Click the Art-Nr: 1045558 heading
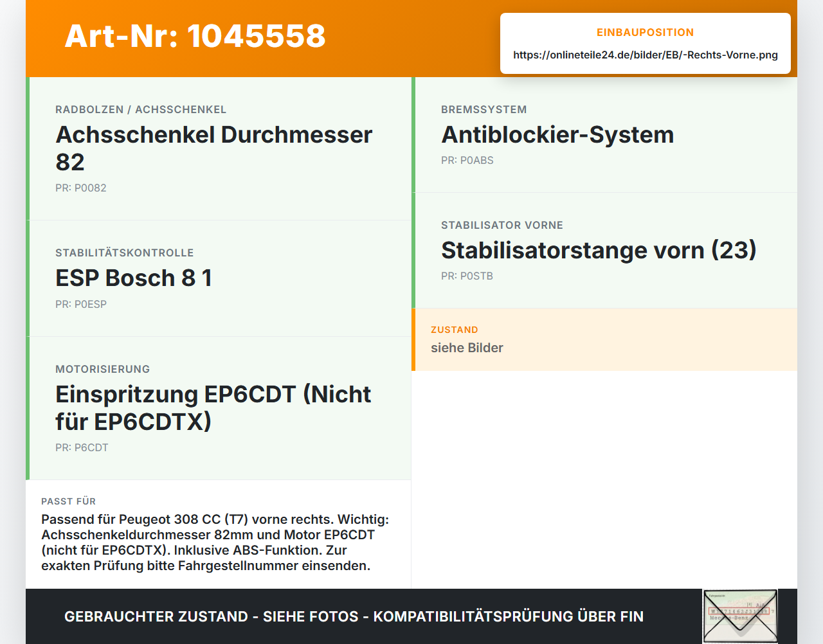This screenshot has width=823, height=644. pos(195,36)
